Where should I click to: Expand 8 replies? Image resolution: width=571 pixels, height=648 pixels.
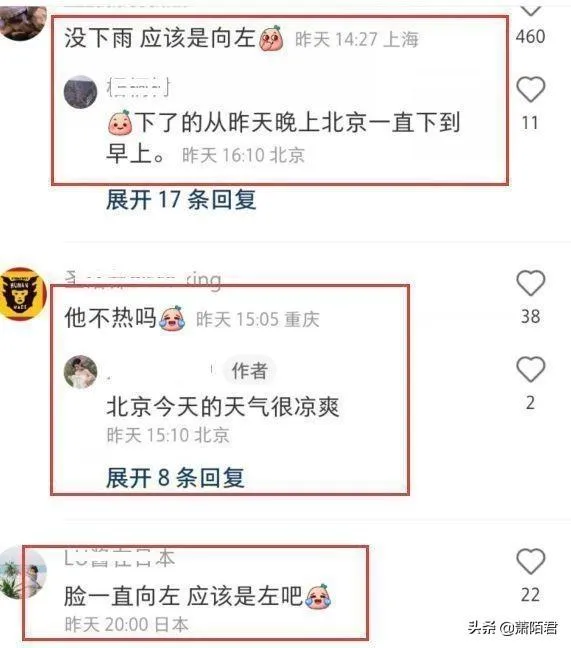[175, 478]
